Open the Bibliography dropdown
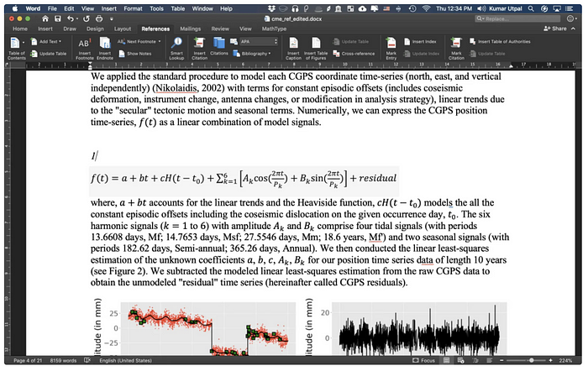Viewport: 588px width, 371px height. click(252, 54)
